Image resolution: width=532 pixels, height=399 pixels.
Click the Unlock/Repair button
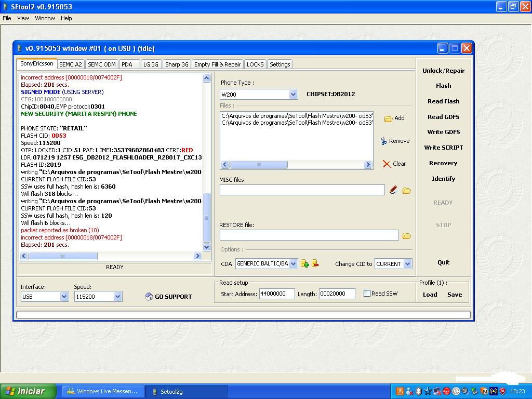click(x=444, y=71)
